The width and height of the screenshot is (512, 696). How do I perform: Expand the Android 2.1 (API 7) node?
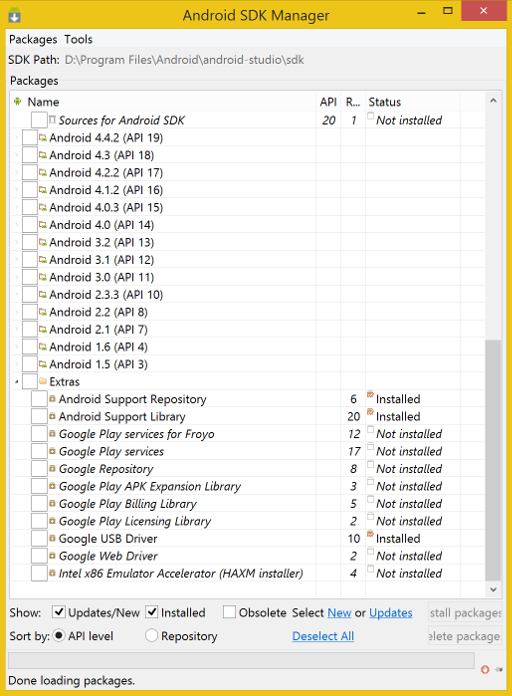pyautogui.click(x=16, y=329)
